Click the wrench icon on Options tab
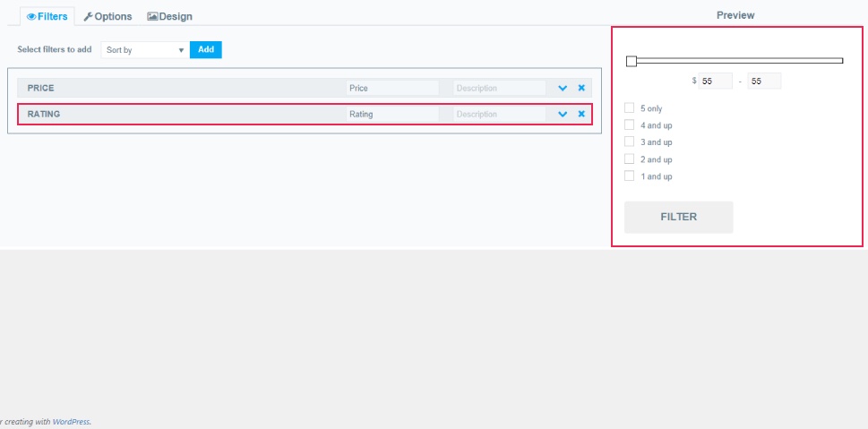 pos(88,17)
